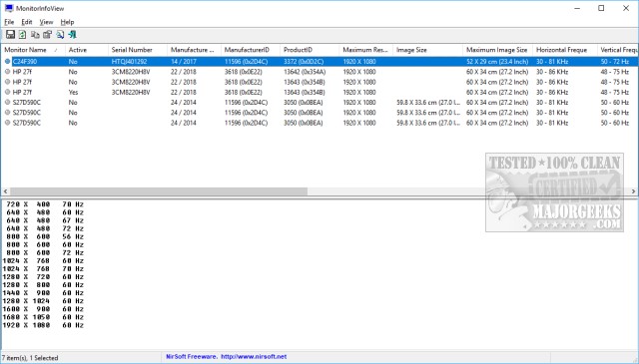Open the nirsoft.net link in status bar
639x364 pixels.
[x=254, y=357]
